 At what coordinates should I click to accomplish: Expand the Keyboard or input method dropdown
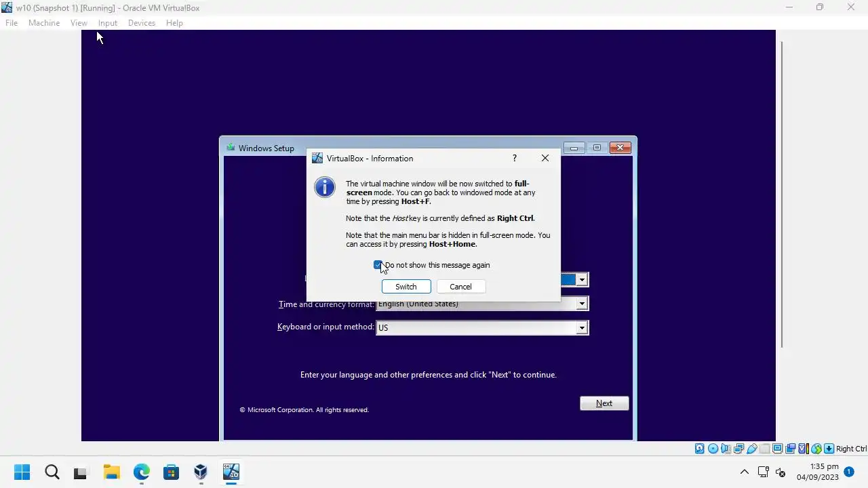[582, 327]
